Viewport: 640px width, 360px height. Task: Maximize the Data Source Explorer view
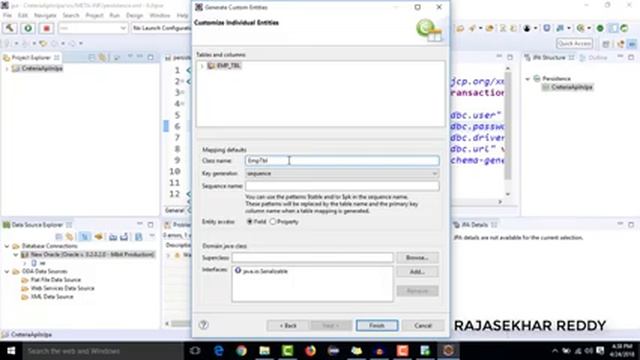151,224
